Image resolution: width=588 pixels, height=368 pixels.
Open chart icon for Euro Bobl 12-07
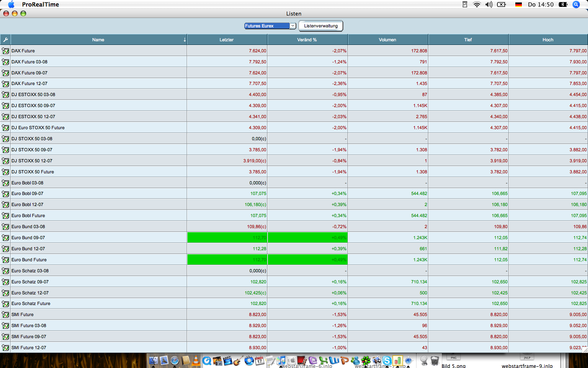tap(5, 205)
